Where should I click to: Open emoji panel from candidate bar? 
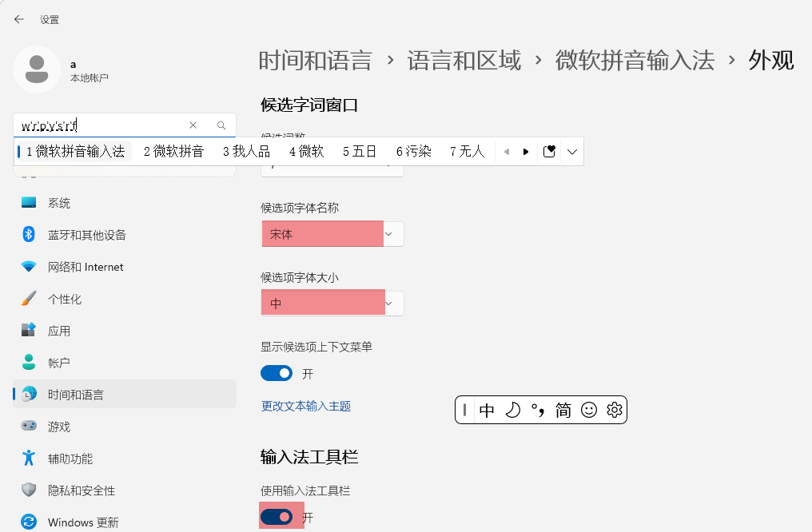coord(549,152)
